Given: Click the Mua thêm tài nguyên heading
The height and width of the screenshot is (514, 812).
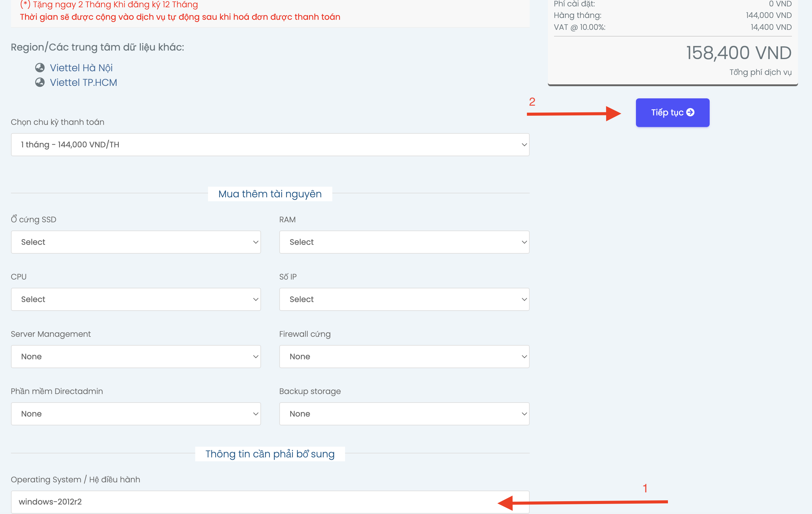Looking at the screenshot, I should [270, 194].
